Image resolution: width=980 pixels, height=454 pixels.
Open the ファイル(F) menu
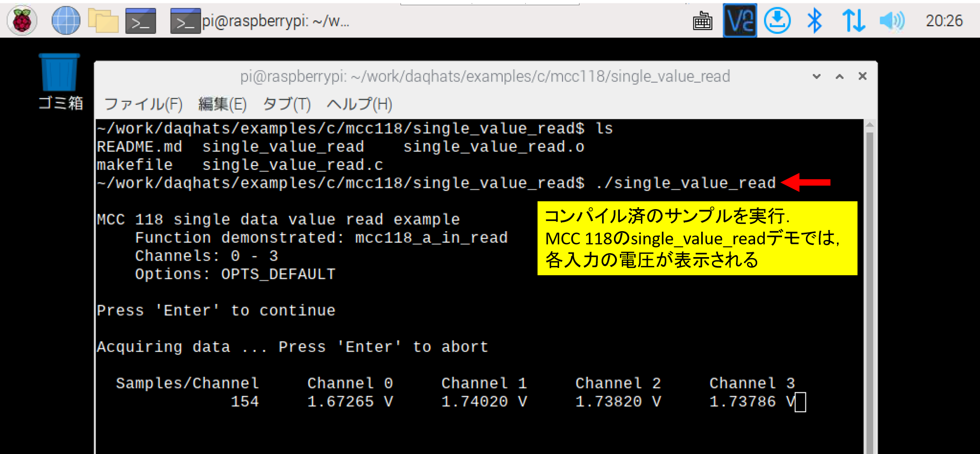[143, 104]
